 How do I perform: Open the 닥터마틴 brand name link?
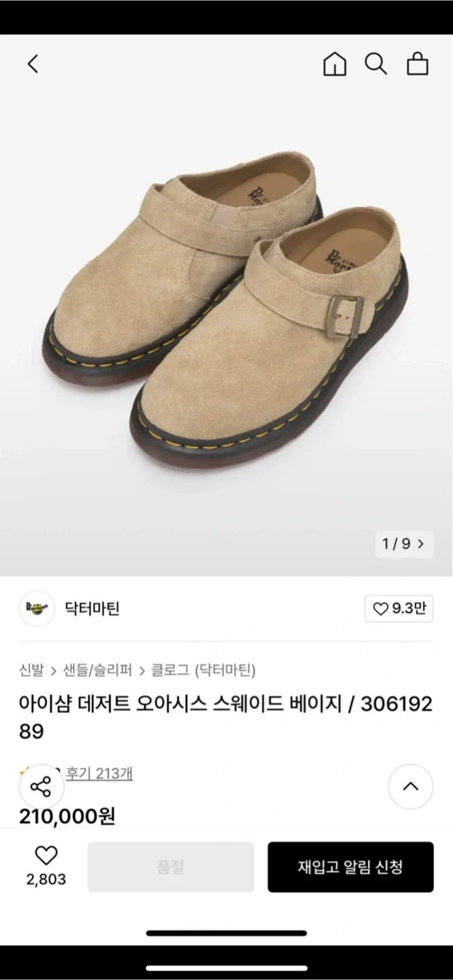click(93, 608)
